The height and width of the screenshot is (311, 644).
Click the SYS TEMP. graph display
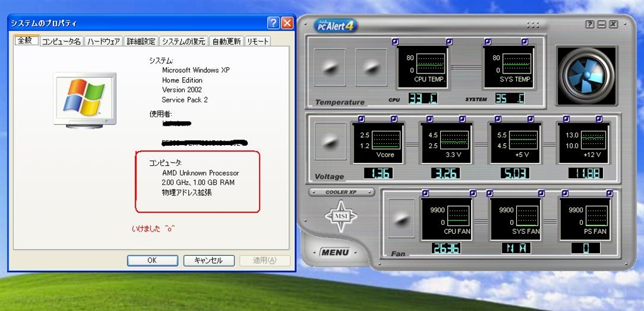pos(508,67)
